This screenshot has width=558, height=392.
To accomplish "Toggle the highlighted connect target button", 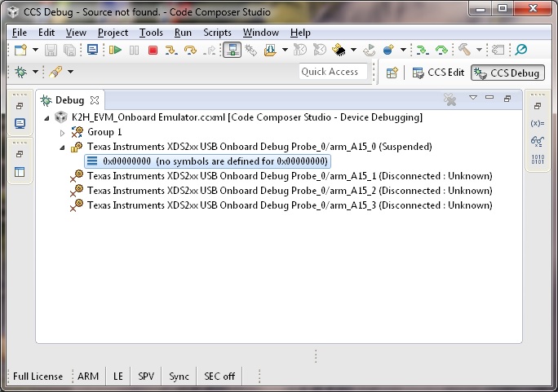I will point(232,51).
